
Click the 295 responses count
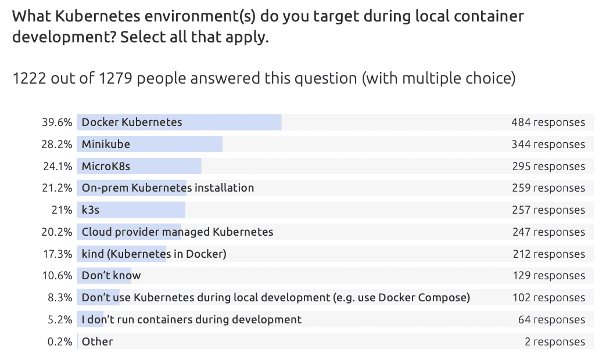click(x=549, y=167)
